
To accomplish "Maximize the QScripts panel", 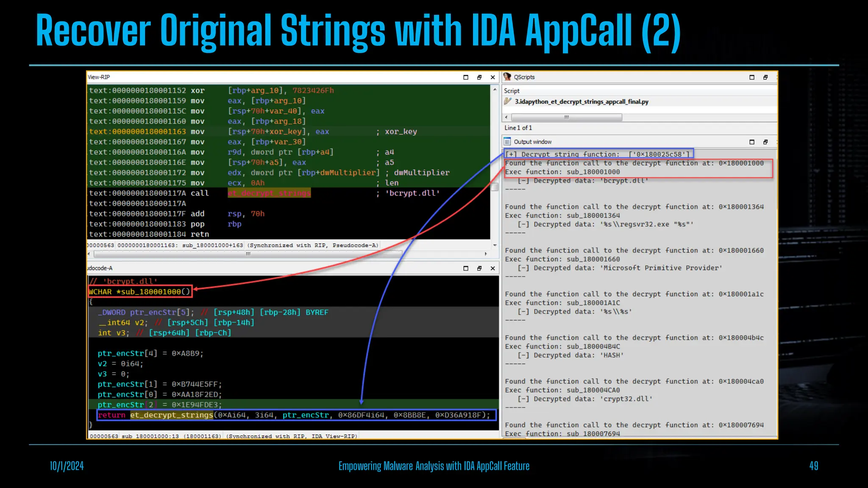I will [x=752, y=77].
